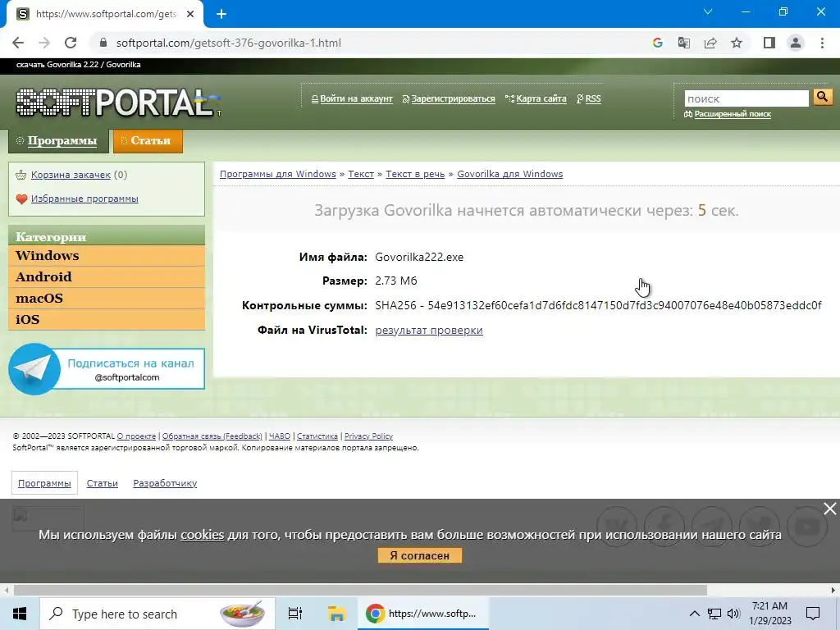Open Chrome three-dot menu
Image resolution: width=840 pixels, height=630 pixels.
(x=822, y=43)
